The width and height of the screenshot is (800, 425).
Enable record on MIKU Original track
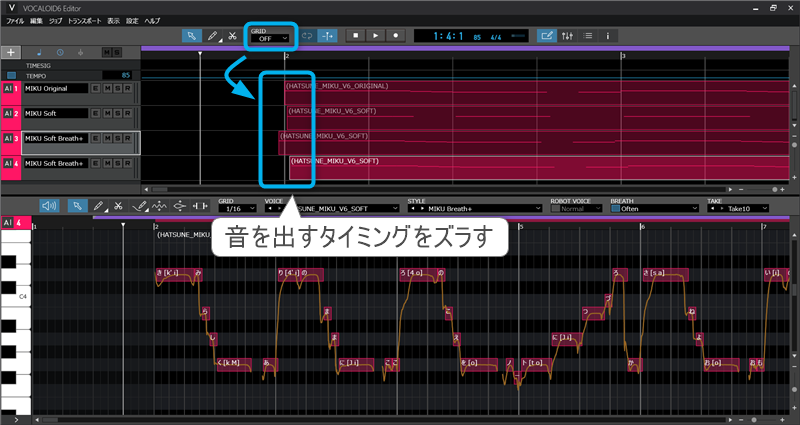tap(128, 88)
